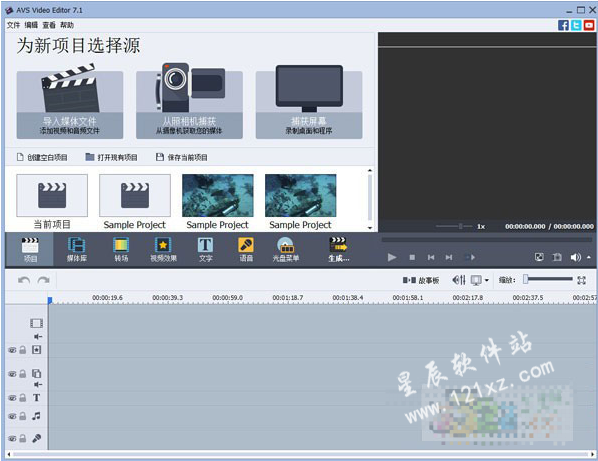Screen dimensions: 598x461
Task: Click the next scene playback button
Action: tap(470, 257)
